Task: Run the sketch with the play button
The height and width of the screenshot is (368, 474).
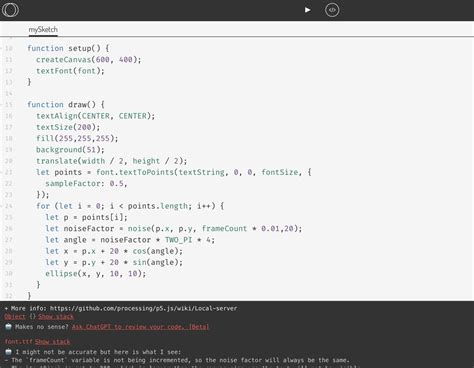Action: point(307,10)
